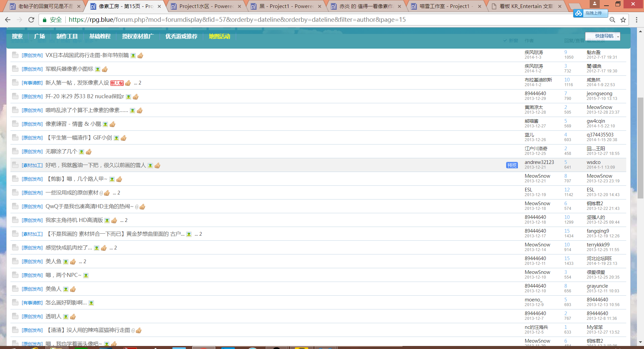Click the folder icon beside 美人鱼 thread
Image resolution: width=644 pixels, height=349 pixels.
[15, 261]
